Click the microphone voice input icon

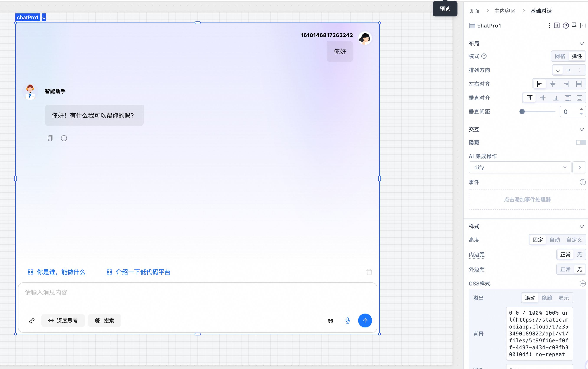click(x=348, y=320)
